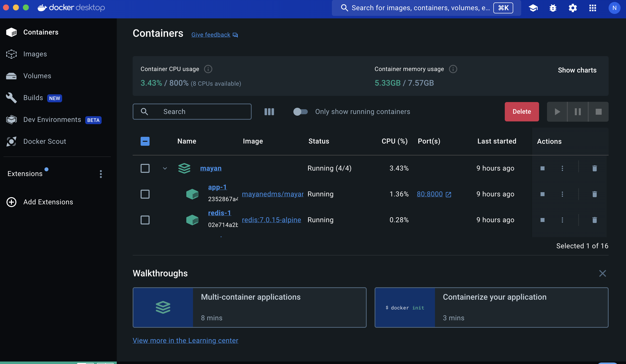
Task: Sort by the Last started column header
Action: tap(497, 141)
